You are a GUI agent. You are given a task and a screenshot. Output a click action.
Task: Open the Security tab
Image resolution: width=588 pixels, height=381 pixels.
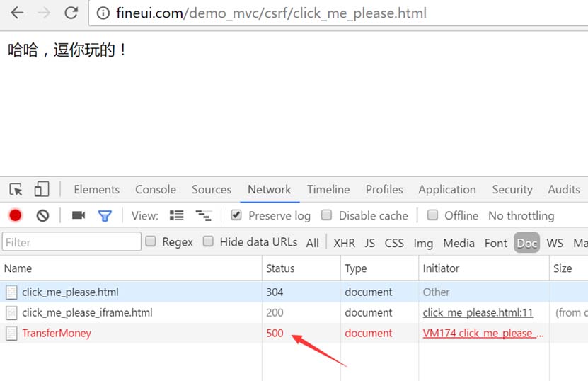pos(512,190)
